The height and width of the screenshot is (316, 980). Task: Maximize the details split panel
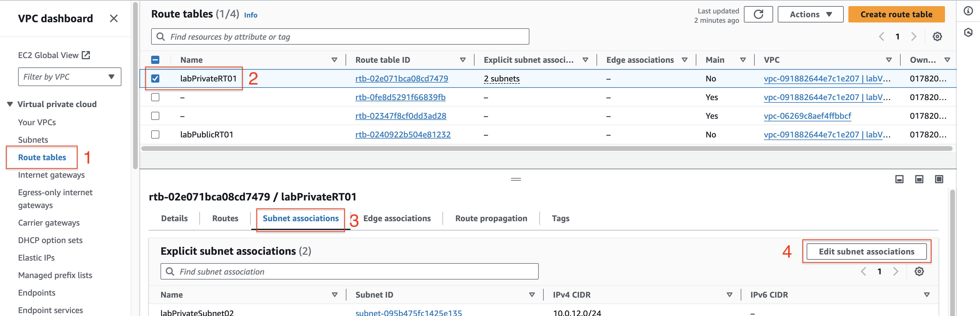click(939, 179)
